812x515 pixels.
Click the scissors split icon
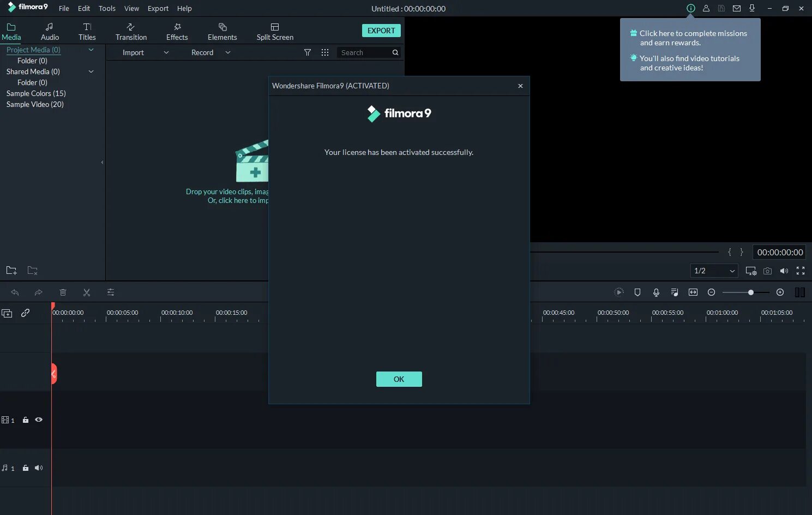tap(87, 292)
